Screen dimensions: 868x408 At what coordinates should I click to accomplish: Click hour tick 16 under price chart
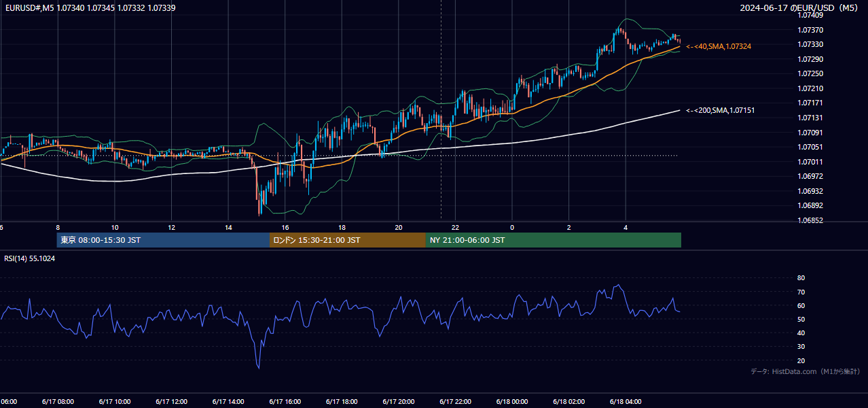click(x=285, y=228)
